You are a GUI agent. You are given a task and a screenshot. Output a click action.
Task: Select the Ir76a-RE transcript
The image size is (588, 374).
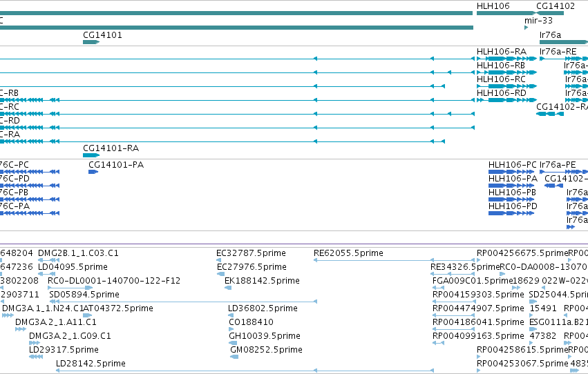tap(564, 59)
